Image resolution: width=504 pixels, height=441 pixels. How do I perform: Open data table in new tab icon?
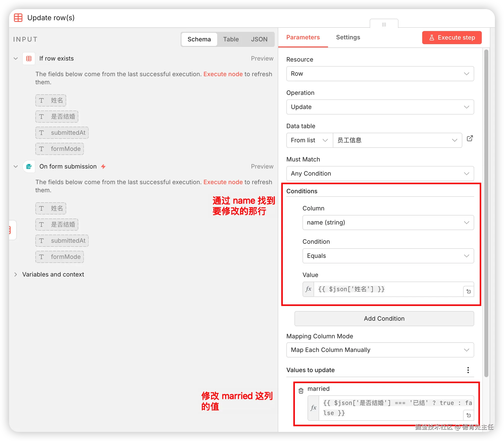(470, 139)
